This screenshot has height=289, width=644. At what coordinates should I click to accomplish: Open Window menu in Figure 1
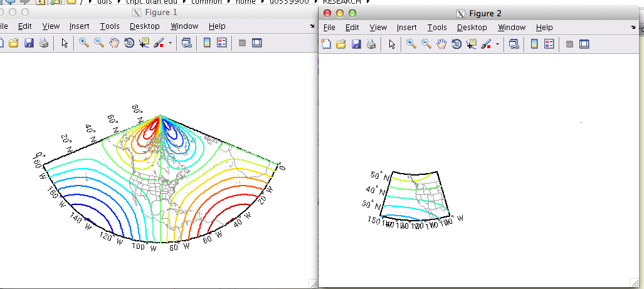[x=184, y=26]
